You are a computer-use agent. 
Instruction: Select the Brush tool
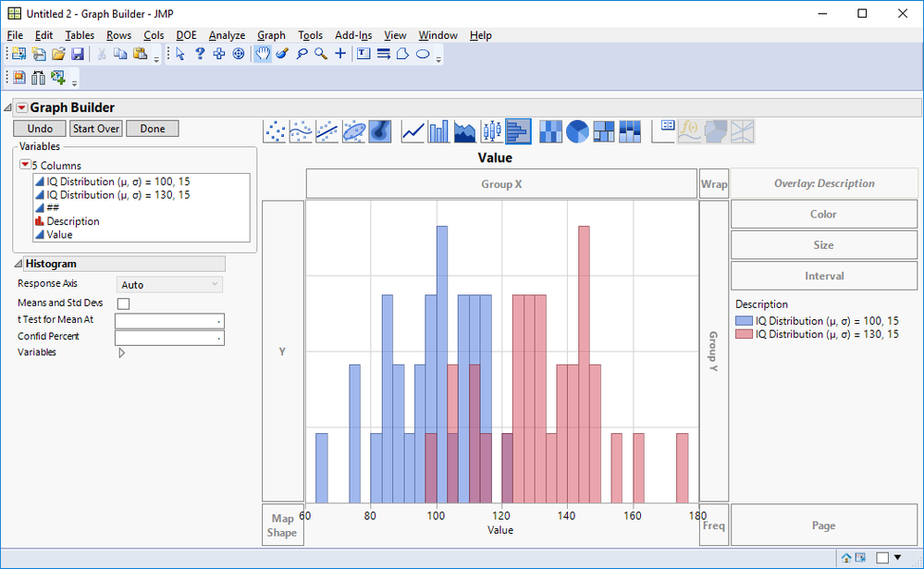coord(282,55)
